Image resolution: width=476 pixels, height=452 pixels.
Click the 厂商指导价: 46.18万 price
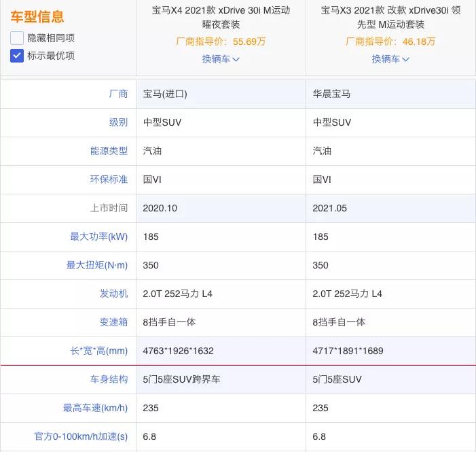pyautogui.click(x=390, y=41)
